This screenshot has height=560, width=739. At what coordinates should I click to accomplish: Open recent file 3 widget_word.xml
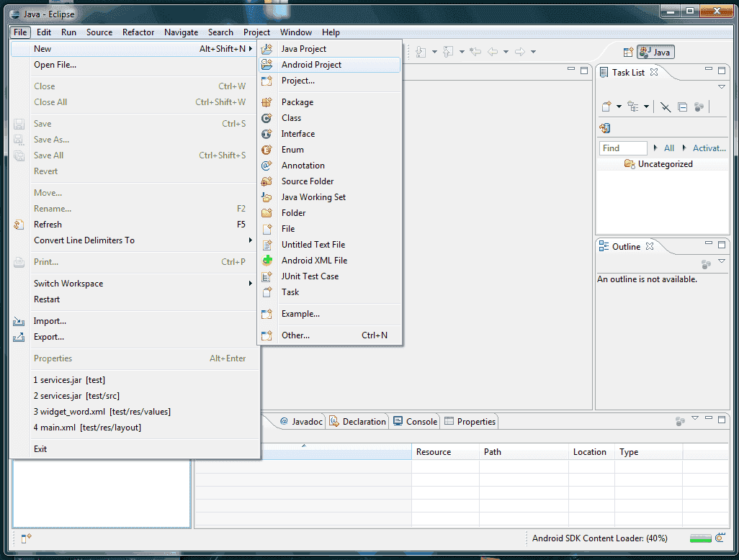tap(135, 412)
